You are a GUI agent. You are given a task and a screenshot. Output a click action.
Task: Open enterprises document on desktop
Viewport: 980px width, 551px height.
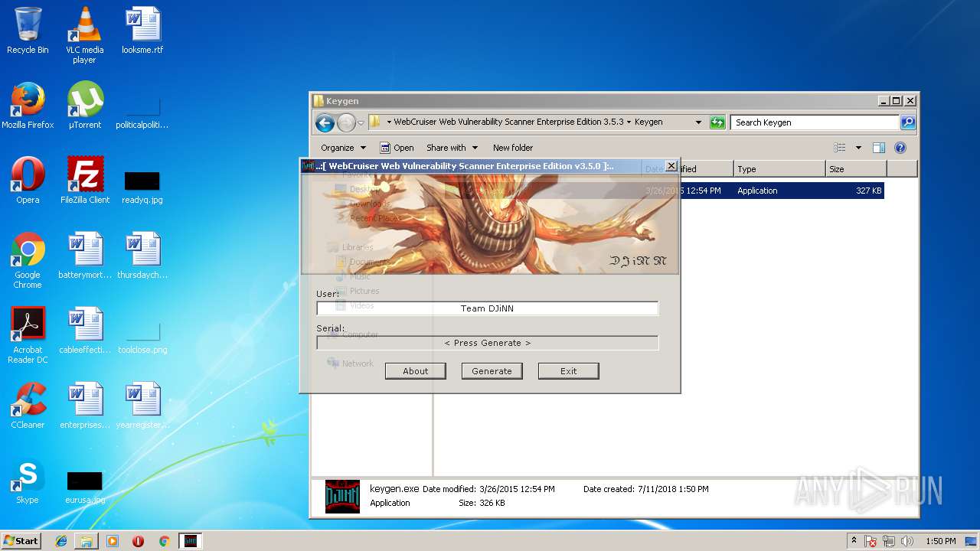(x=85, y=406)
